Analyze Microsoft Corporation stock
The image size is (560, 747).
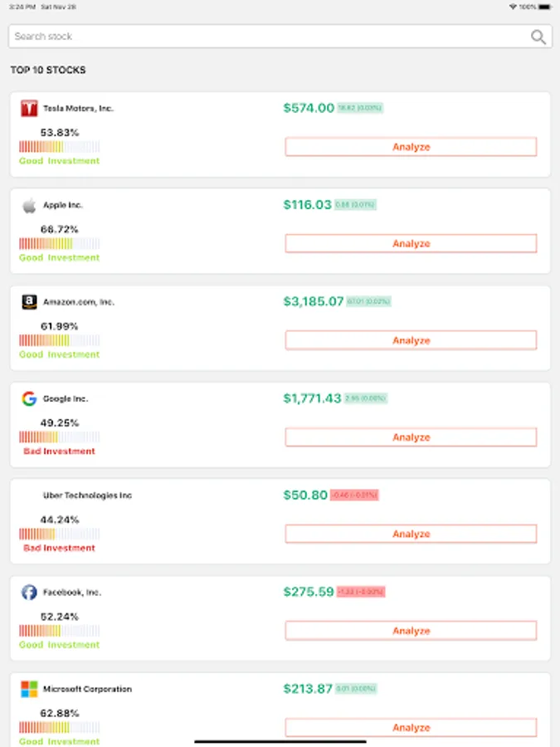click(411, 728)
